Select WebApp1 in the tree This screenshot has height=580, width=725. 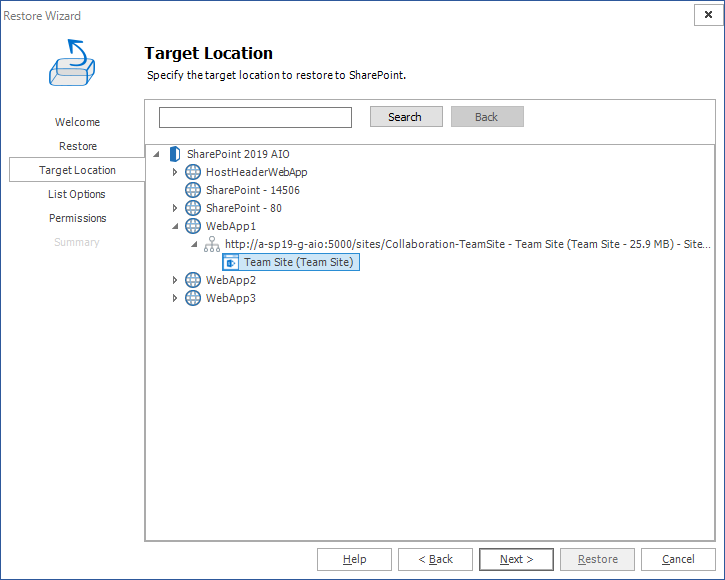[x=231, y=226]
